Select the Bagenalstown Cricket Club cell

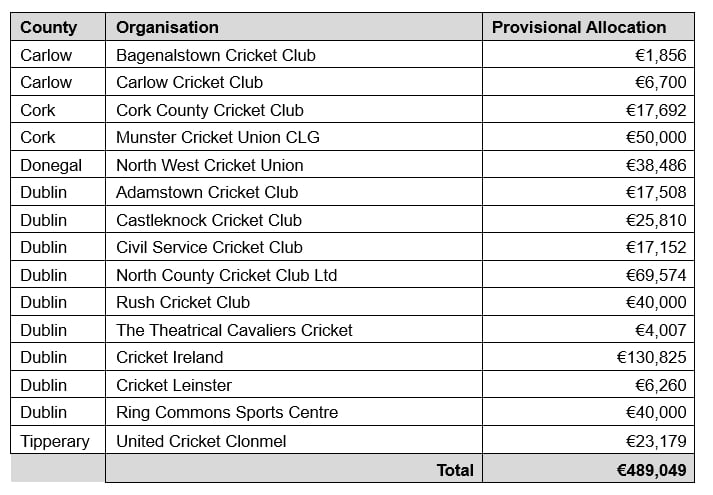pyautogui.click(x=215, y=55)
